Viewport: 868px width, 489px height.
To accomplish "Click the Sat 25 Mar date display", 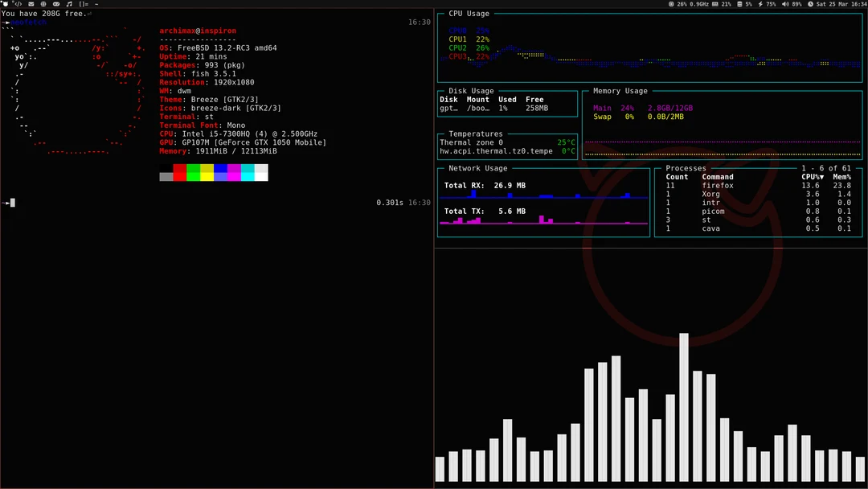I will 833,4.
